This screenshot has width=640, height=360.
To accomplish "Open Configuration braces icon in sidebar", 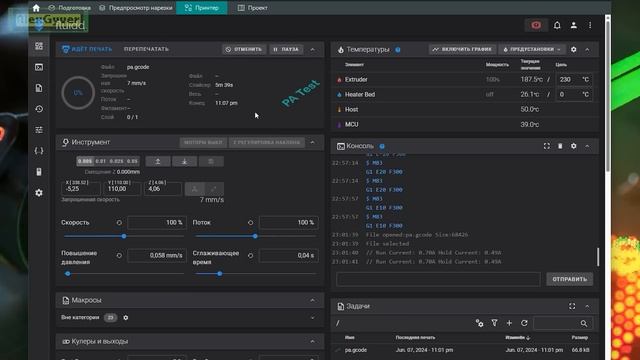I will [39, 151].
